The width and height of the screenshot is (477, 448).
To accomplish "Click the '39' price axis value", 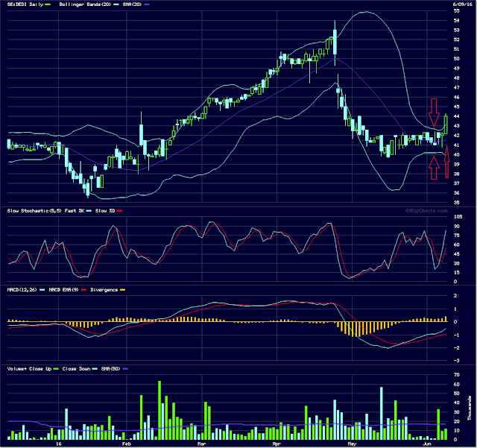I will (456, 164).
